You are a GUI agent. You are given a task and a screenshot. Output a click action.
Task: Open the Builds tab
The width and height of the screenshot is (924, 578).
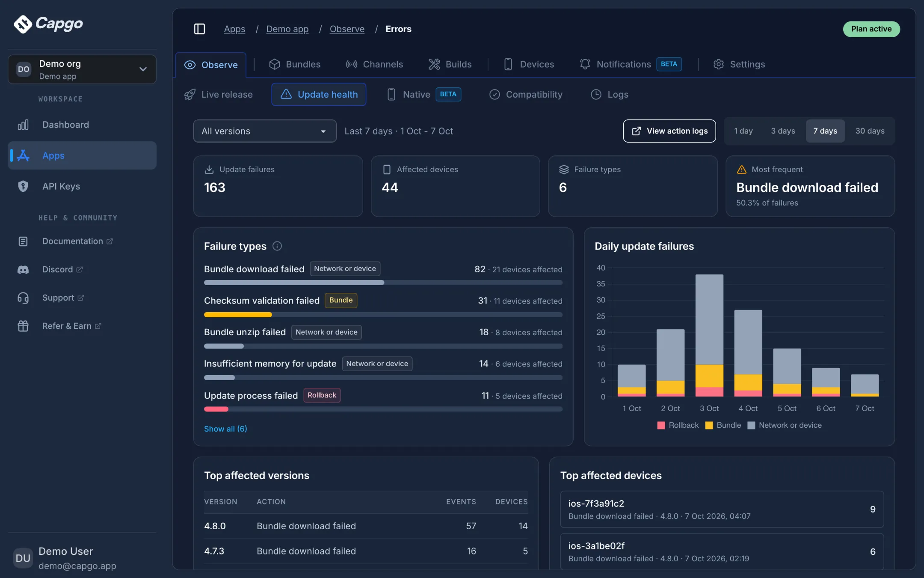pos(450,64)
